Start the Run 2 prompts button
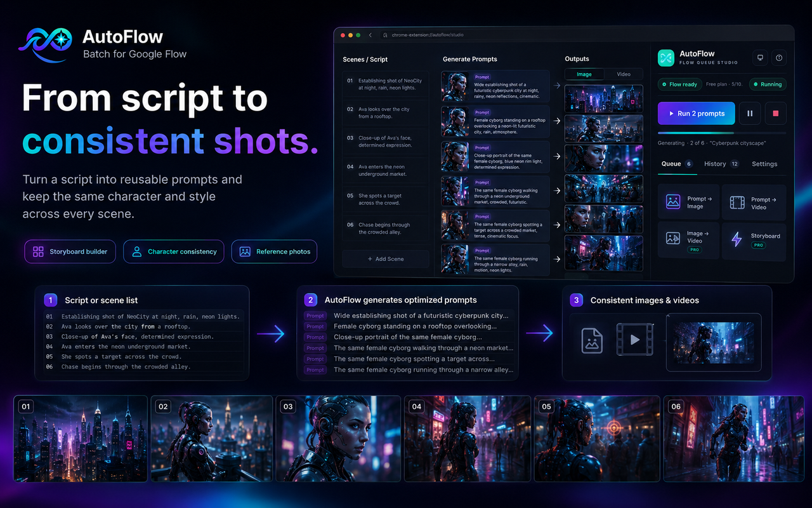The image size is (812, 508). point(697,114)
